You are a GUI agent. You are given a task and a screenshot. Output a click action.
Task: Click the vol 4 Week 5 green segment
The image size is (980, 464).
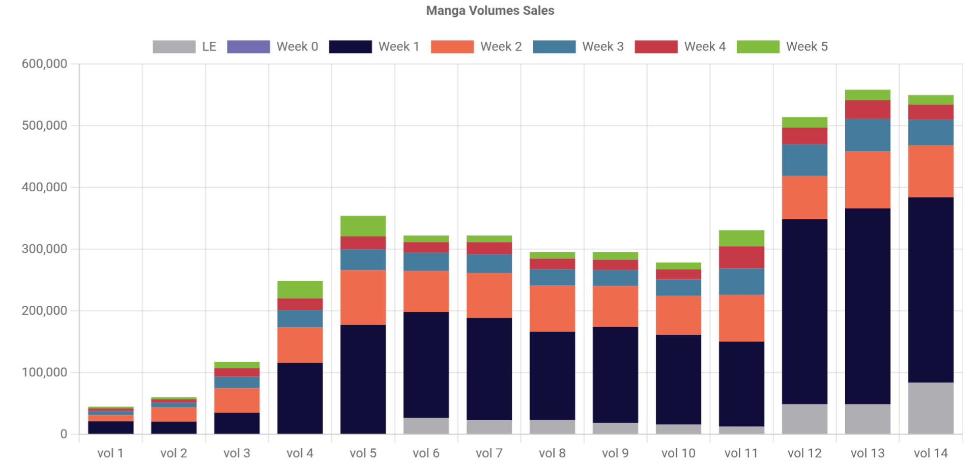(300, 289)
